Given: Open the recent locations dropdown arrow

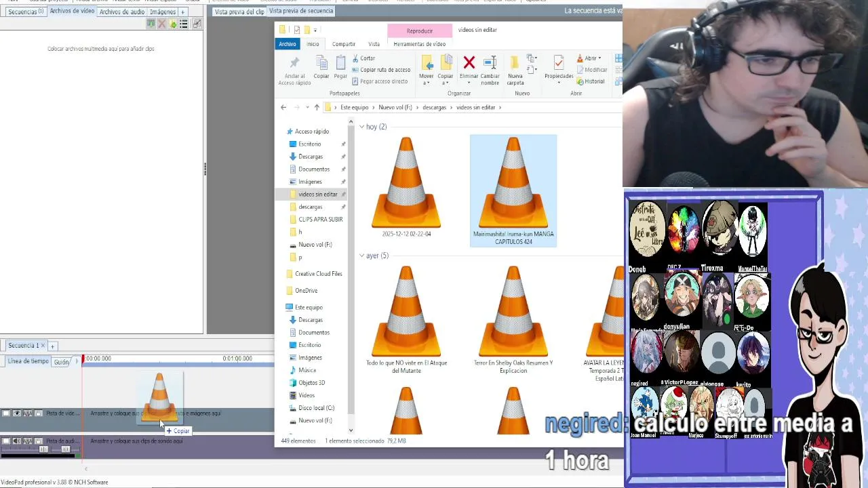Looking at the screenshot, I should pos(307,107).
